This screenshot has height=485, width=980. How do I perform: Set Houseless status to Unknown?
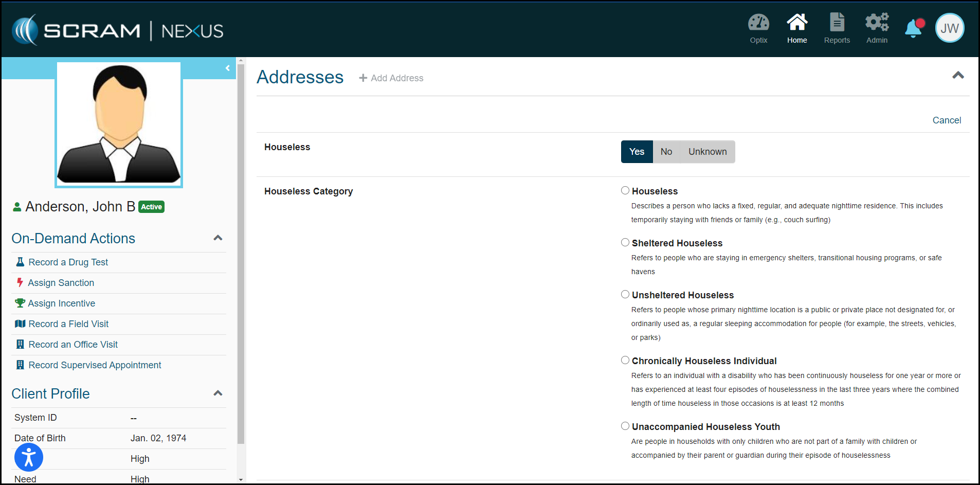[707, 152]
